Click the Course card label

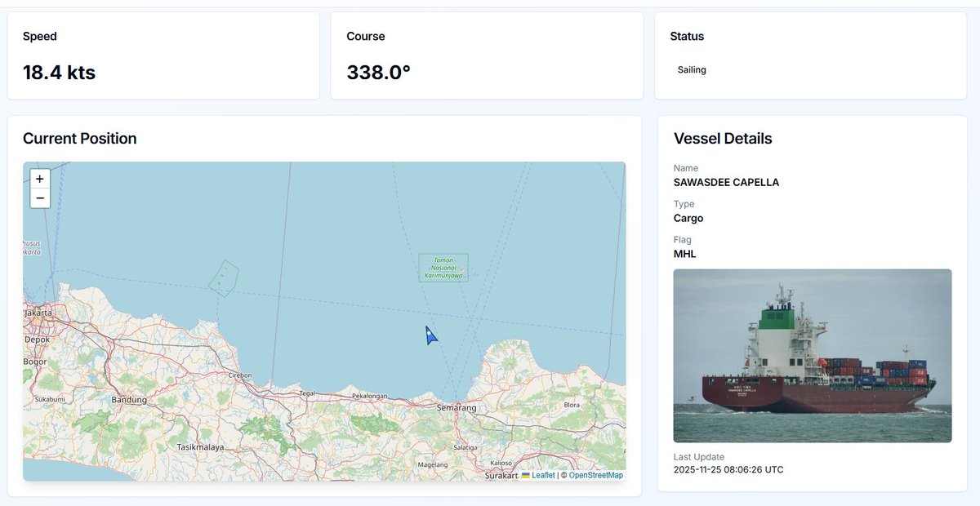pyautogui.click(x=366, y=36)
